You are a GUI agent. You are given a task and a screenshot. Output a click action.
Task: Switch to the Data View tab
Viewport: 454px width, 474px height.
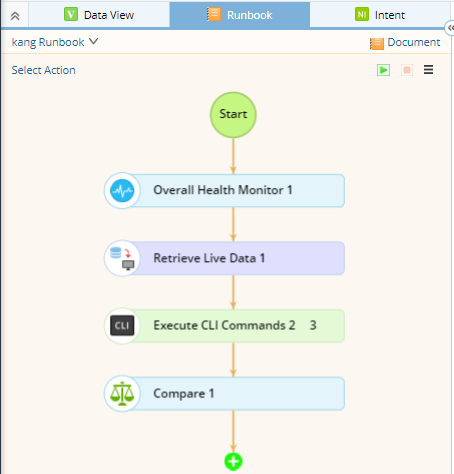click(99, 15)
